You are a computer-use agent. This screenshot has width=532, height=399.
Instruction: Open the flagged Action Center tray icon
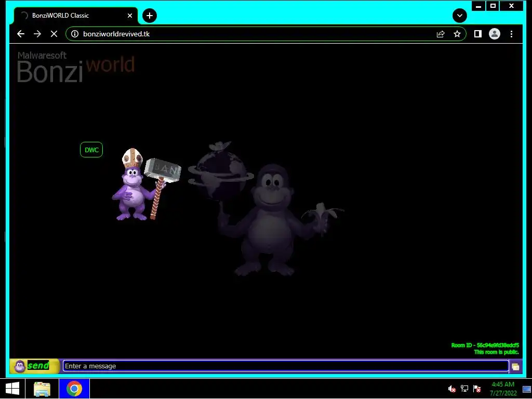[477, 389]
